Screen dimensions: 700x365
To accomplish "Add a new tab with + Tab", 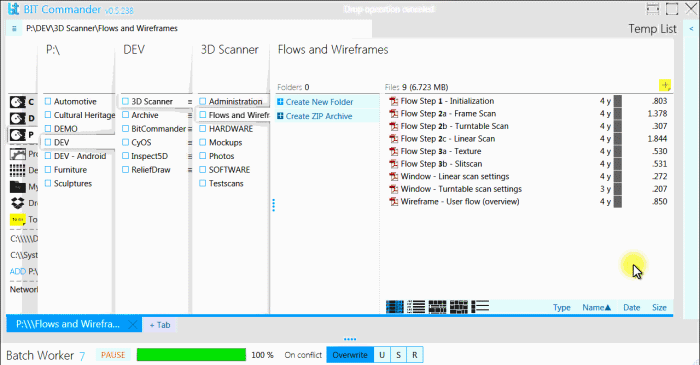I will pos(160,325).
